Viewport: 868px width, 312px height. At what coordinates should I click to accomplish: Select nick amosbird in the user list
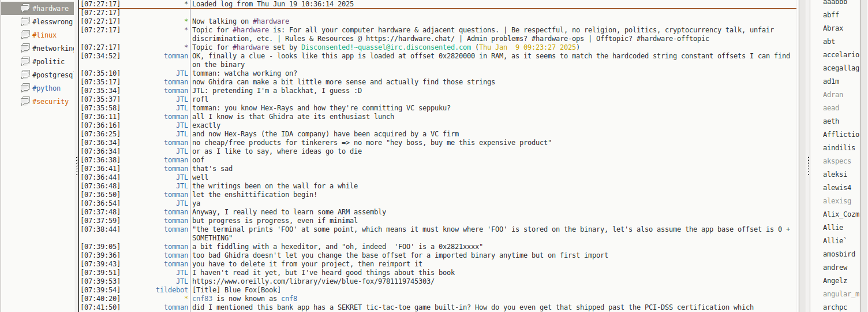(x=835, y=254)
